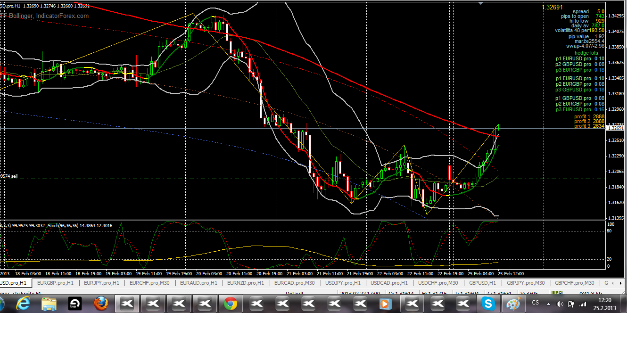Open Windows Explorer folder icon in taskbar
This screenshot has width=644, height=362.
tap(49, 304)
